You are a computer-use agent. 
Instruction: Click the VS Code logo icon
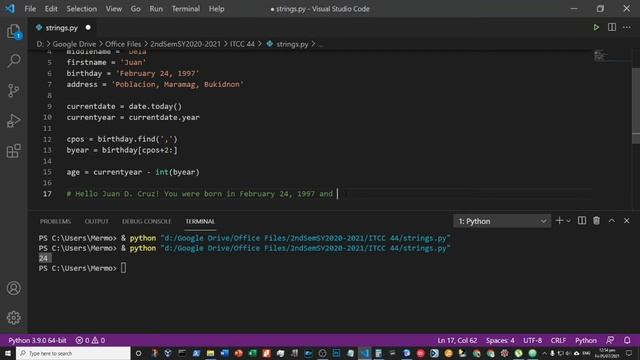10,9
